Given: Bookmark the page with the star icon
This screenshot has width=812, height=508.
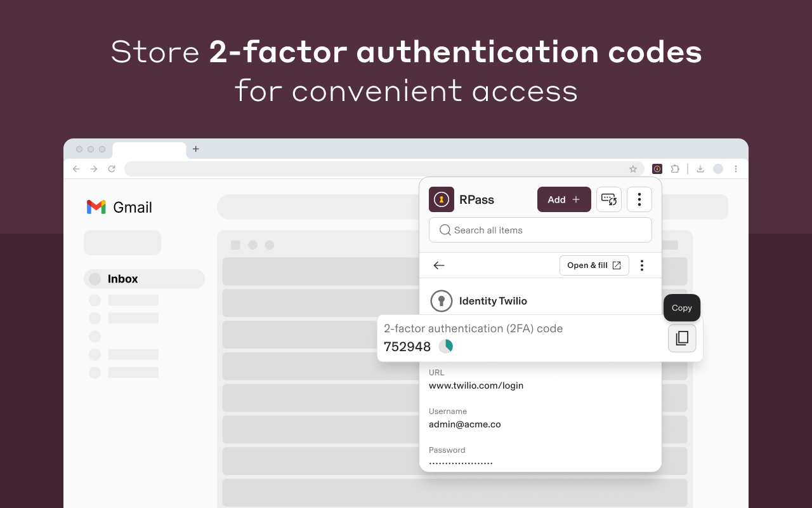Looking at the screenshot, I should (x=633, y=169).
